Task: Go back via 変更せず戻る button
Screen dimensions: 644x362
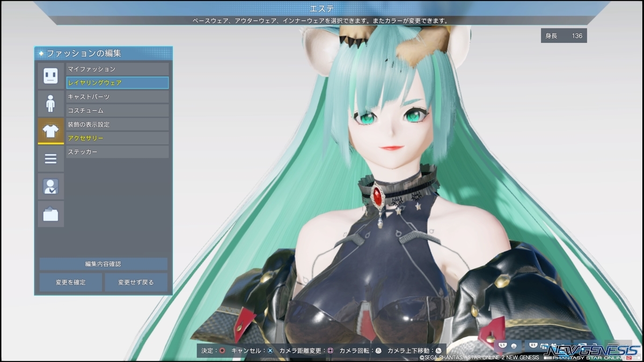Action: [136, 282]
